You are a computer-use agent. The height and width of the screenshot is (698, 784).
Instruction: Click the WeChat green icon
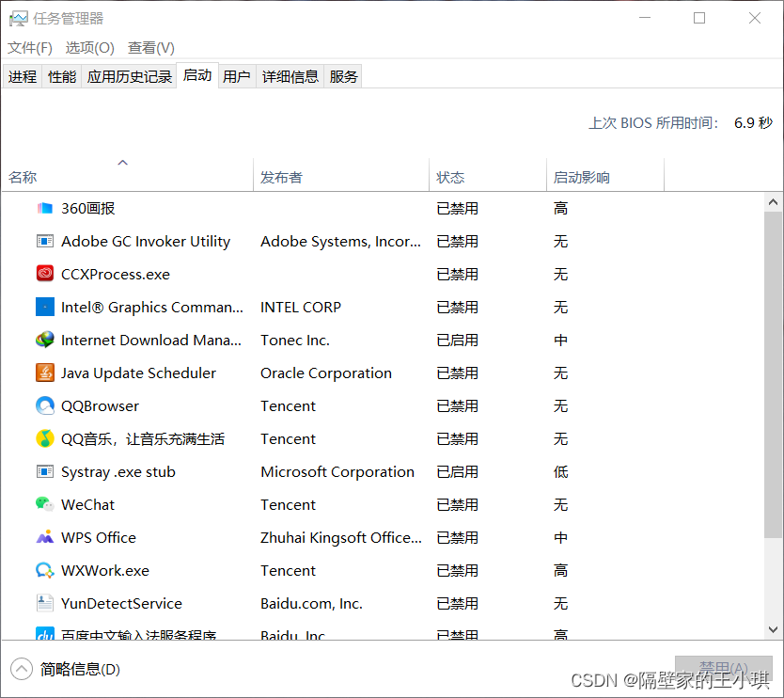coord(45,504)
